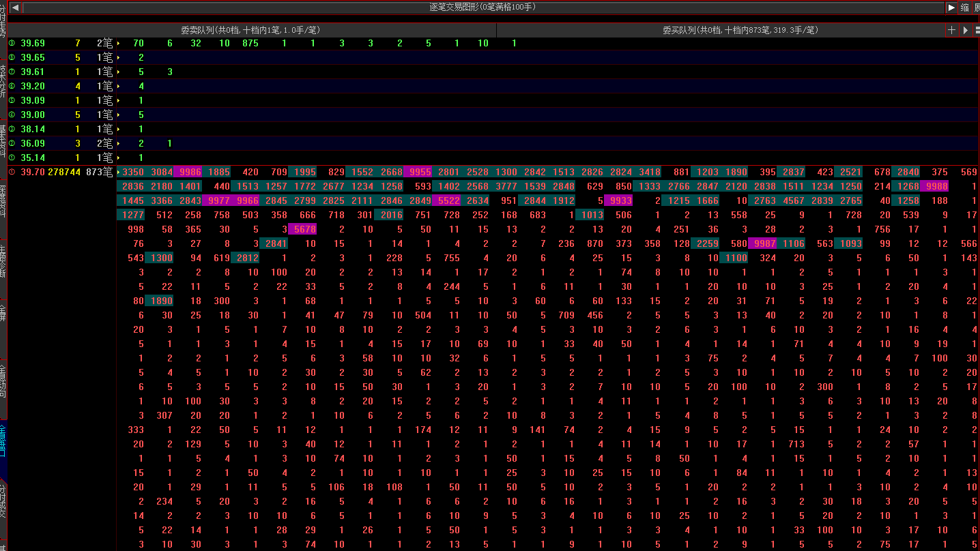This screenshot has height=551, width=980.
Task: Click the order cell 174
Action: (423, 430)
